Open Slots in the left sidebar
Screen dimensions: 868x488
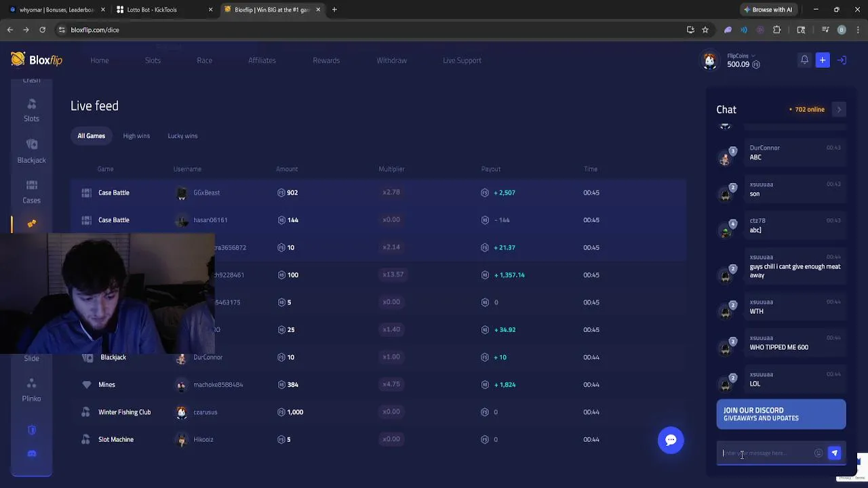[x=31, y=110]
